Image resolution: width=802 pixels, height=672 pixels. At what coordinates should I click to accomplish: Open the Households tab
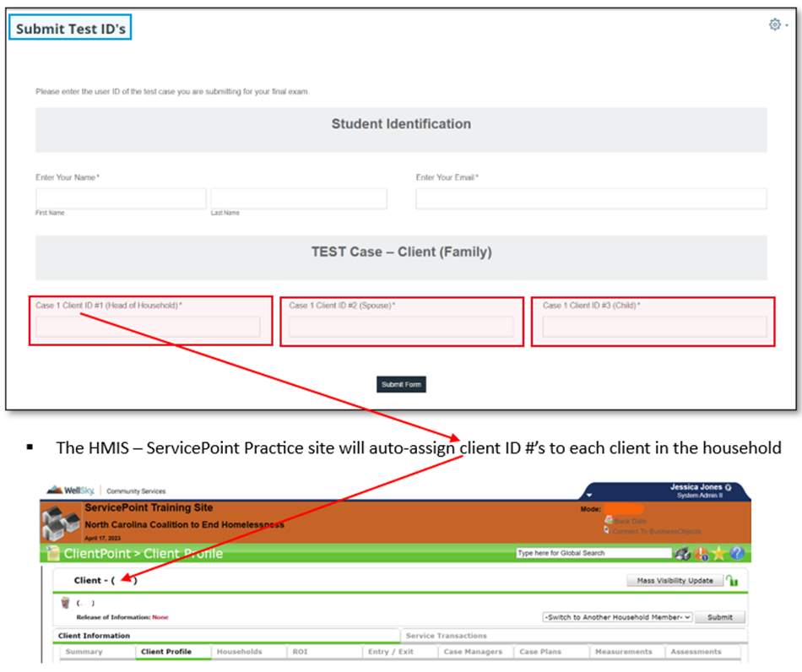point(239,652)
